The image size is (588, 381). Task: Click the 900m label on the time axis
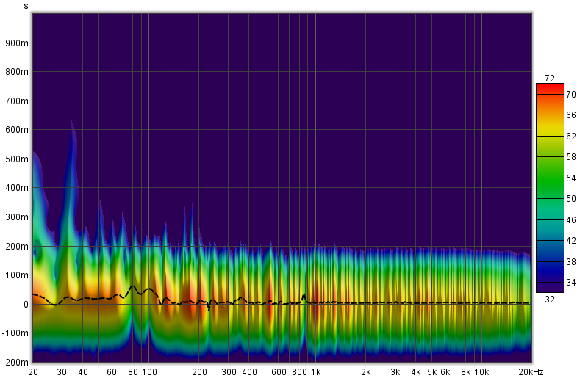click(x=17, y=43)
